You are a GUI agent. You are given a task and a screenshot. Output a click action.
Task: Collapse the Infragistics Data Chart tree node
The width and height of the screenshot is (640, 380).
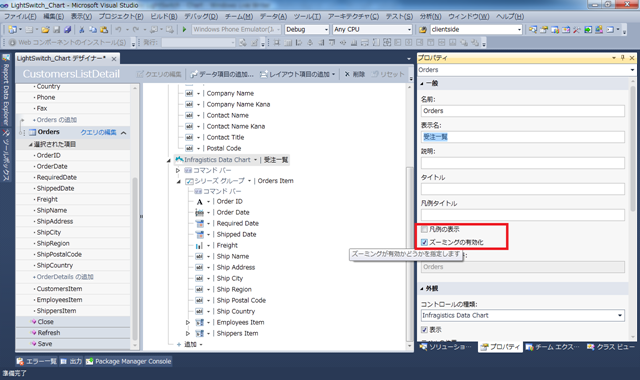(169, 160)
